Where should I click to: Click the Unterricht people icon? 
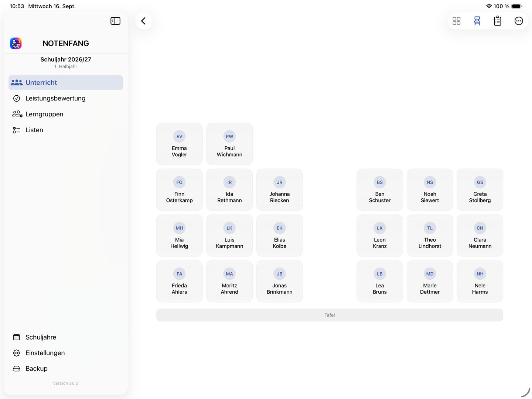click(x=17, y=83)
